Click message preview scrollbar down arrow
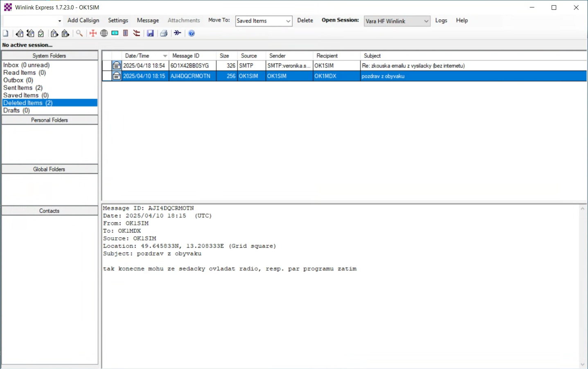Screen dimensions: 588x369 coord(582,364)
